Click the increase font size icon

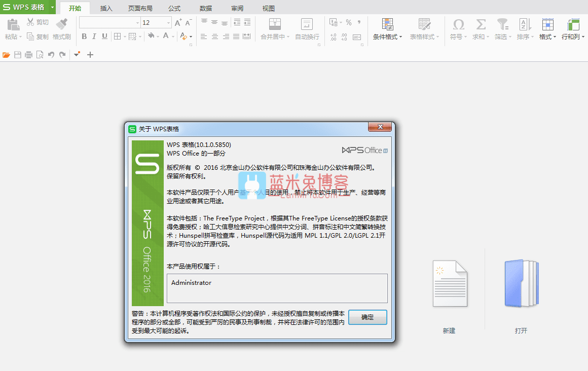pos(178,22)
